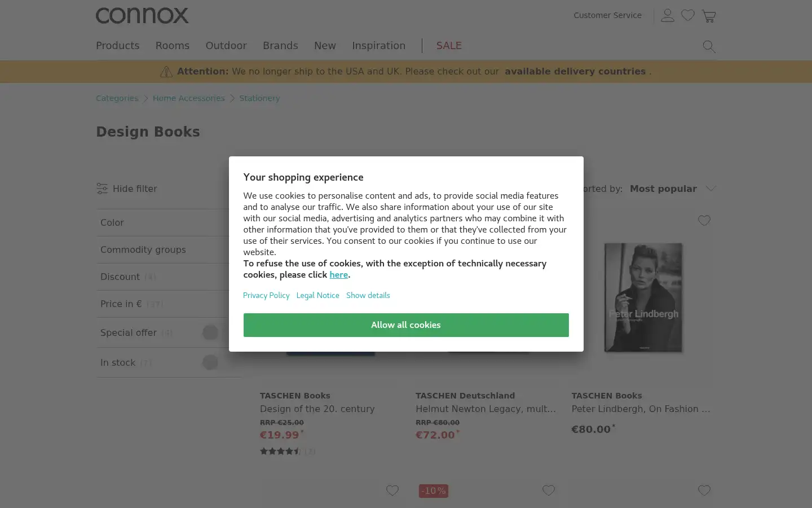Image resolution: width=812 pixels, height=508 pixels.
Task: Click Stationery breadcrumb
Action: click(x=259, y=98)
